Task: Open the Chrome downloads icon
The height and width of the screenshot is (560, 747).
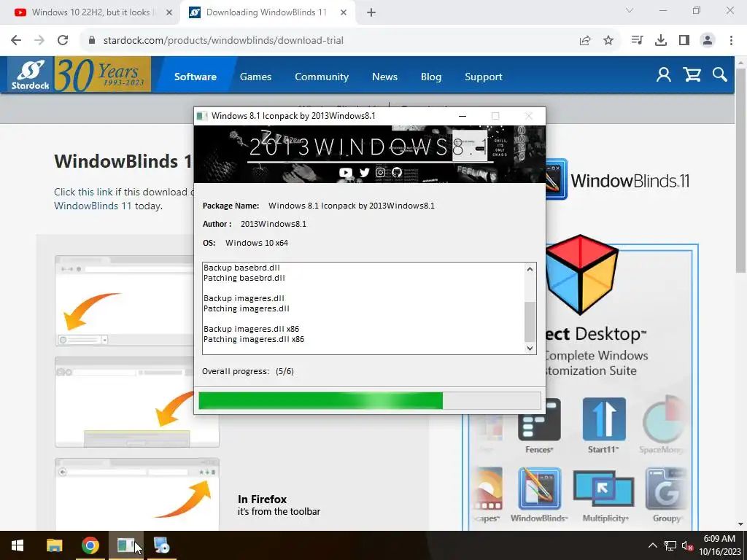Action: click(661, 41)
